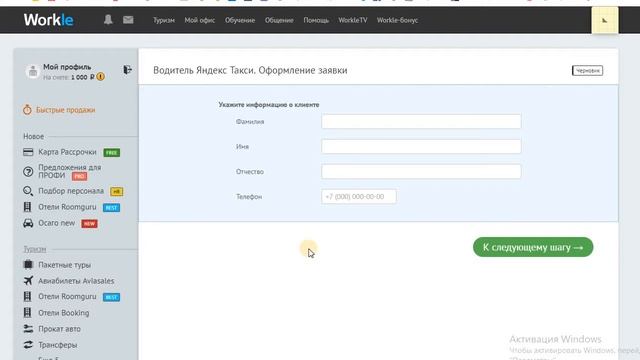Click the Быстрые продажи timer icon
Image resolution: width=640 pixels, height=360 pixels.
point(27,109)
